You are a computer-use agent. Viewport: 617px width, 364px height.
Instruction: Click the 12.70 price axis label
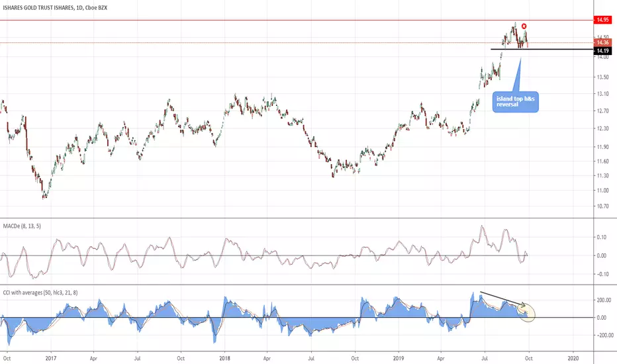click(x=602, y=111)
